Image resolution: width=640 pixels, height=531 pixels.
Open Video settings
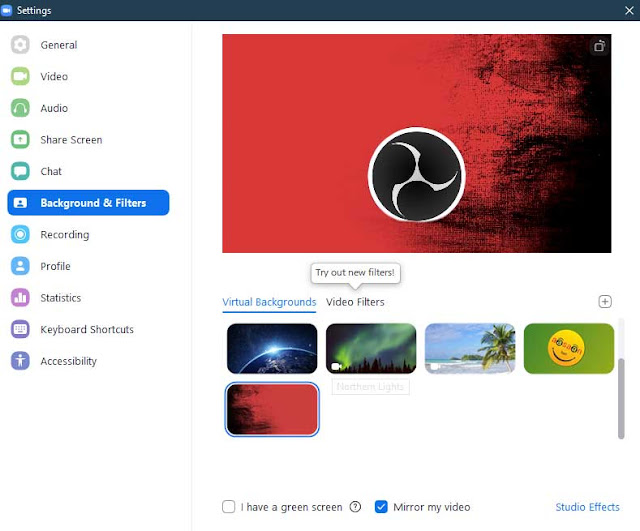89,76
